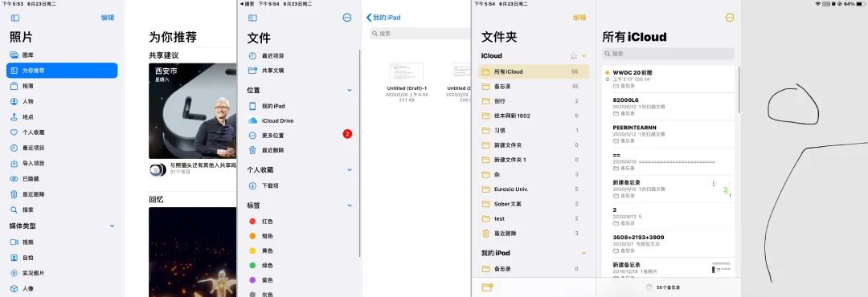868x297 pixels.
Task: Open the more options menu in Files
Action: [347, 18]
